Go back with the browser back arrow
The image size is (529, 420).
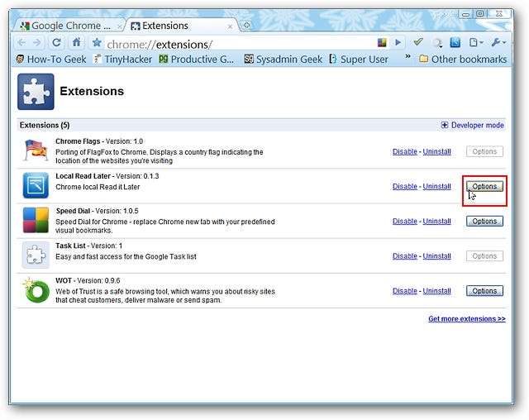tap(22, 42)
